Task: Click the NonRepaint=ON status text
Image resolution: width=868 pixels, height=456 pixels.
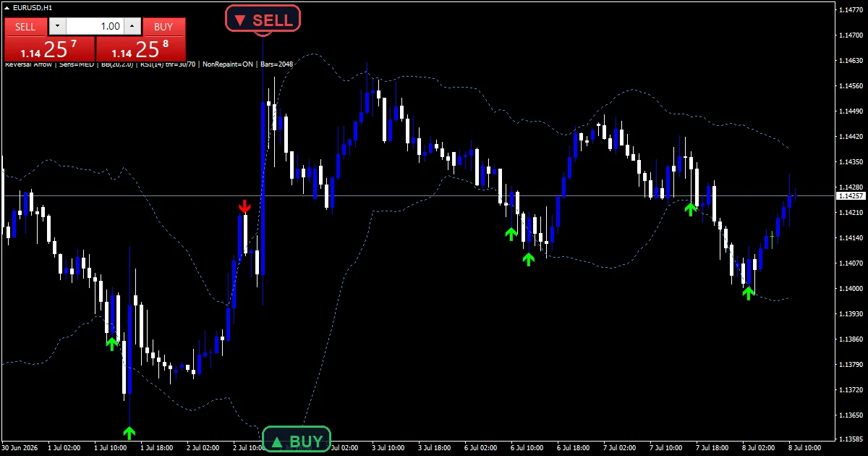Action: click(x=228, y=64)
